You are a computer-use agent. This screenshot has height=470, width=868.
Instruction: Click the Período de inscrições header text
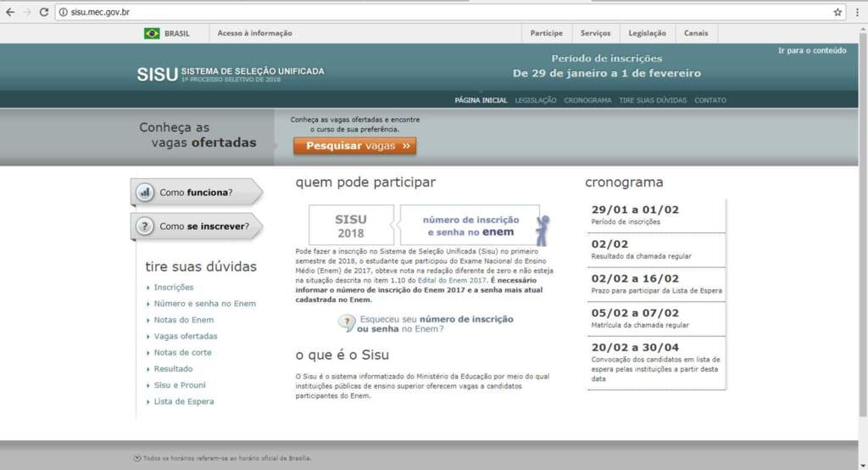click(607, 59)
